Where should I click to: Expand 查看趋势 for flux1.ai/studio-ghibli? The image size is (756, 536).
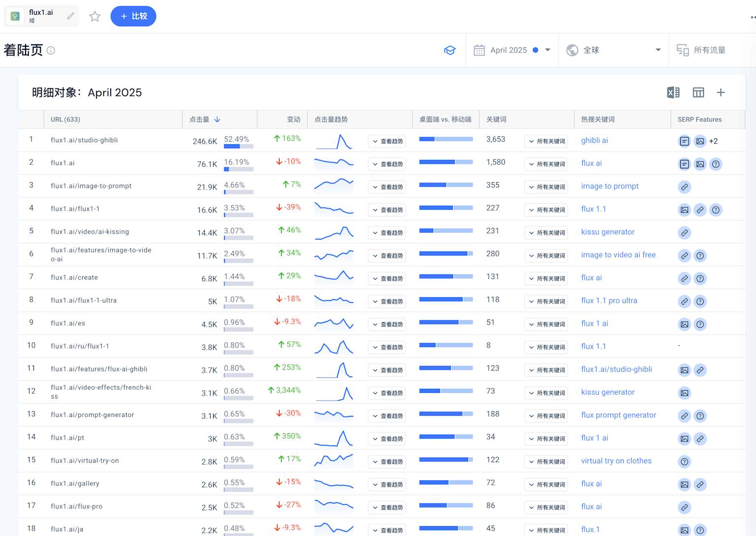tap(387, 141)
